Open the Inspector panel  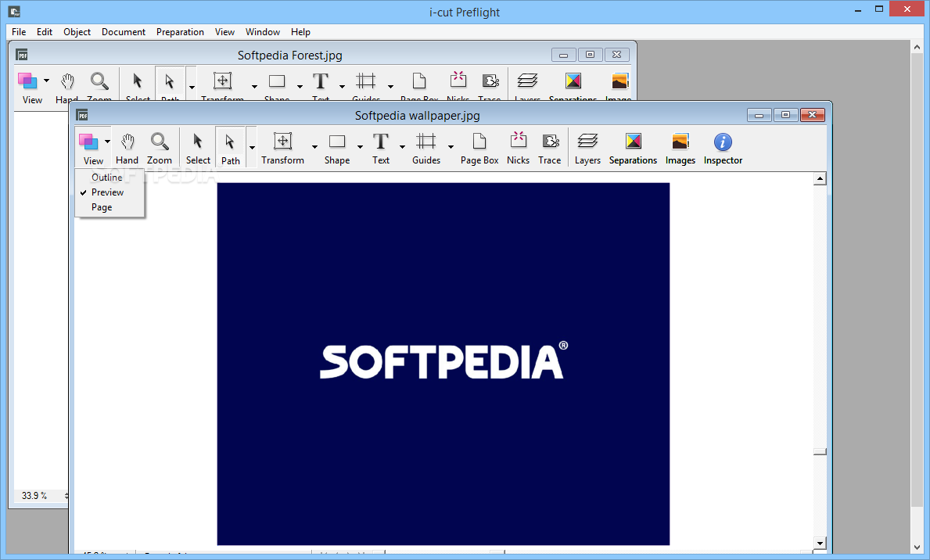723,148
